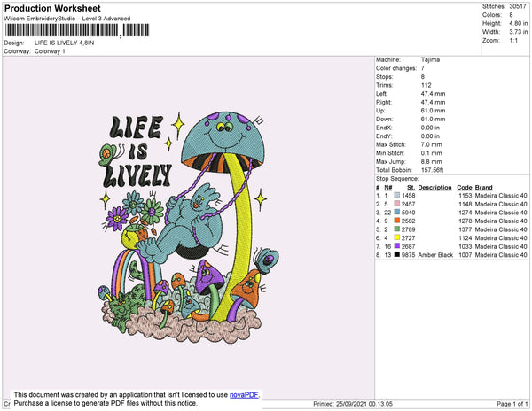Viewport: 532px width, 411px height.
Task: Click the green swatch for stop 2789
Action: point(397,229)
